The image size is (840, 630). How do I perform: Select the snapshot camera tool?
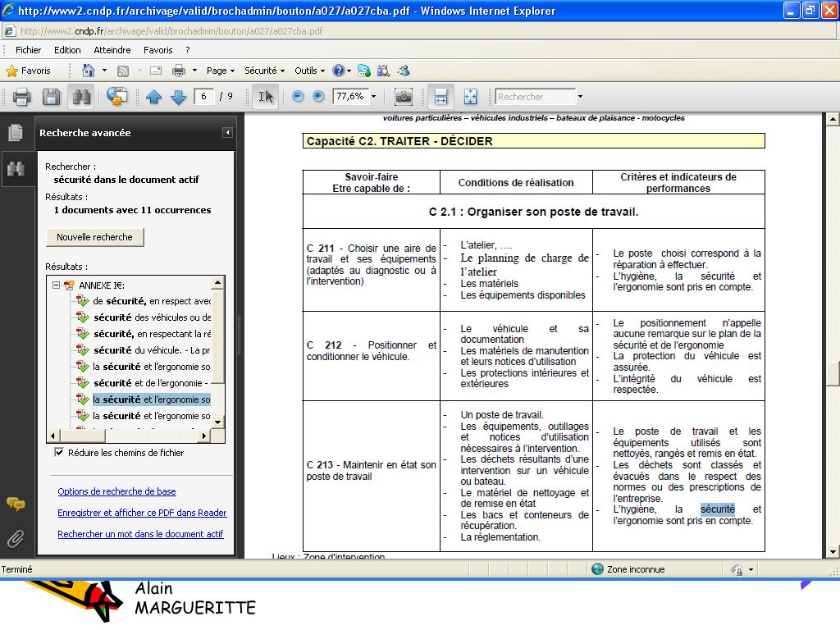(404, 97)
